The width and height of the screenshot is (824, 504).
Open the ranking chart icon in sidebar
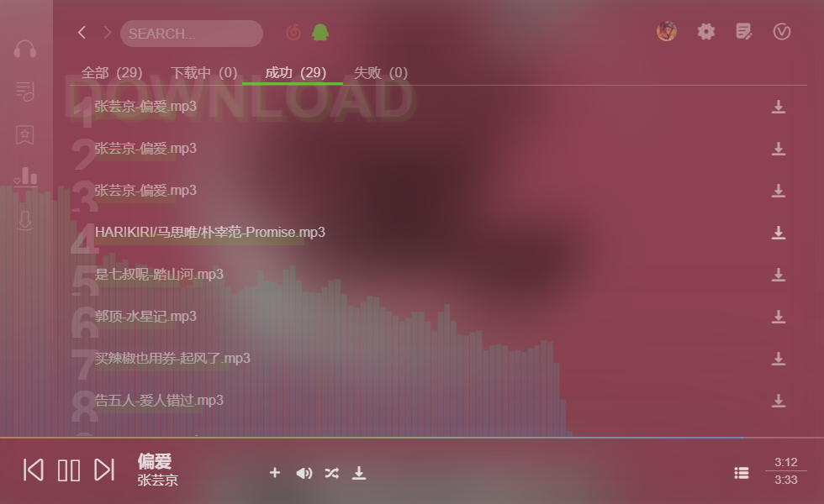click(x=25, y=176)
